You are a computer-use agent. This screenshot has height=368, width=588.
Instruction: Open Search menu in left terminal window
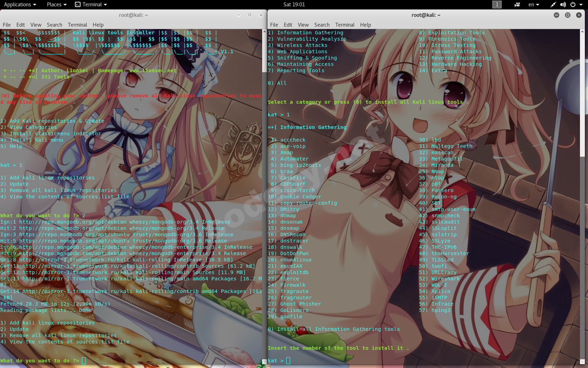pos(55,25)
